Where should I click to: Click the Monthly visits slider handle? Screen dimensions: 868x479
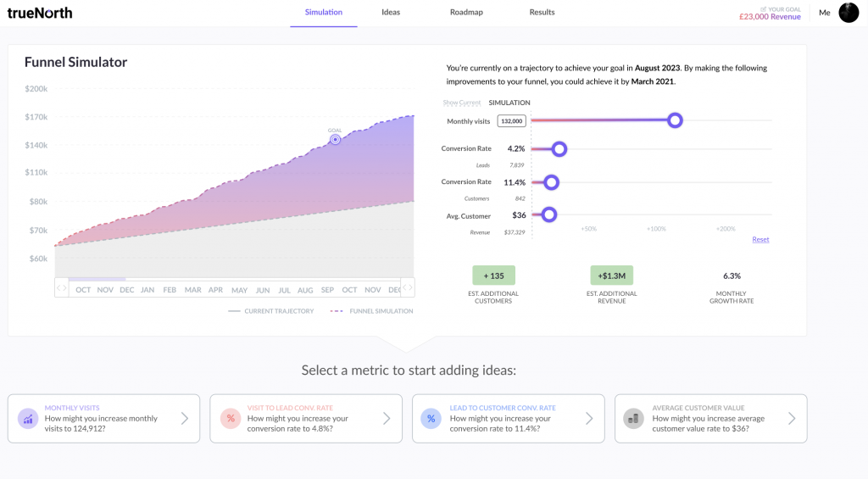pyautogui.click(x=675, y=120)
